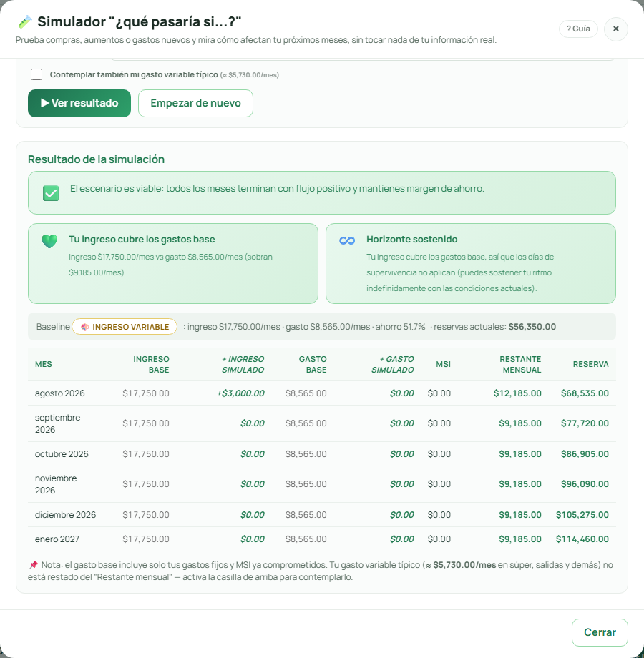
Task: Click the $86,905.00 reserve value
Action: coord(585,454)
